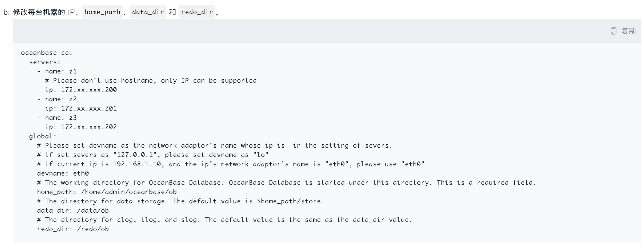Click the 复制 button label
The image size is (644, 250).
click(628, 31)
